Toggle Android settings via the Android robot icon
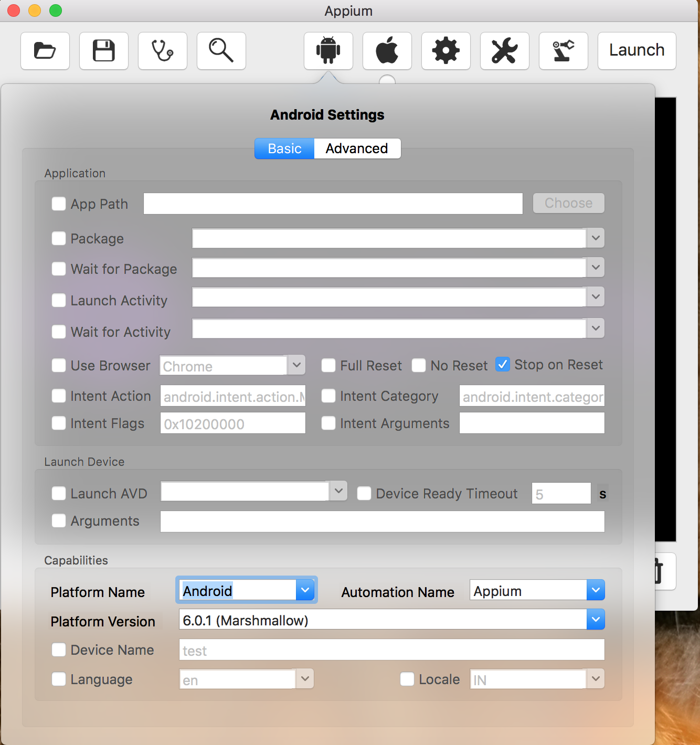Image resolution: width=700 pixels, height=745 pixels. click(x=328, y=51)
